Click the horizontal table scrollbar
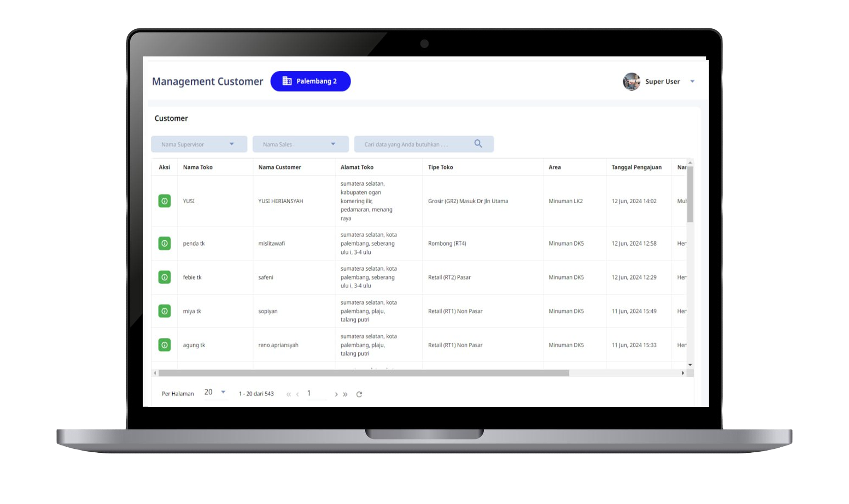849x504 pixels. click(x=364, y=373)
